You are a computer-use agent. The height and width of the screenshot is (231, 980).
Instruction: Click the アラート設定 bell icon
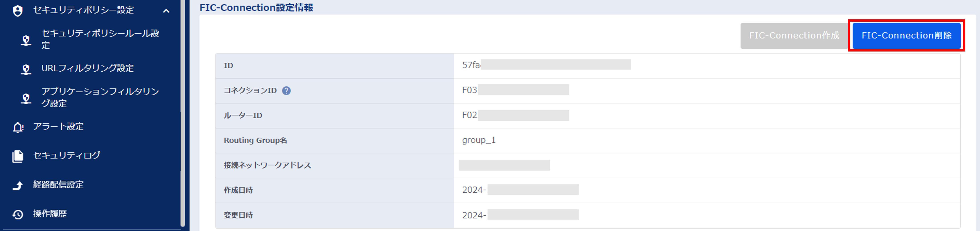(18, 127)
